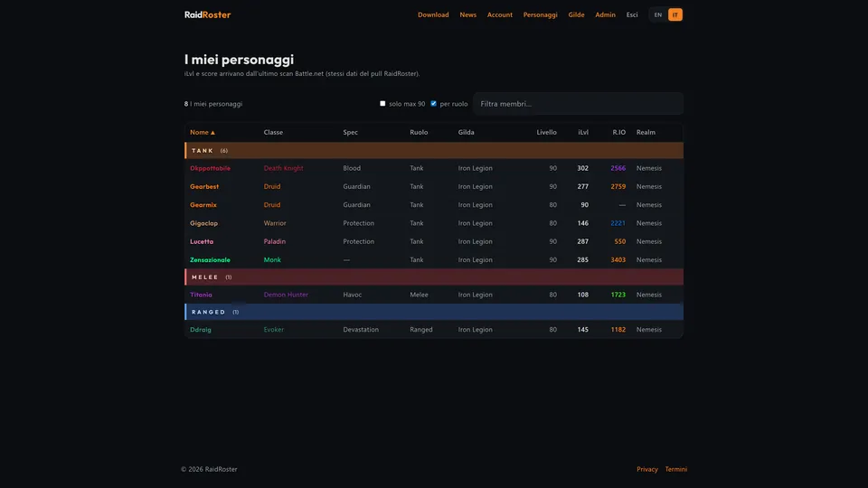Open the Admin section

click(x=605, y=15)
